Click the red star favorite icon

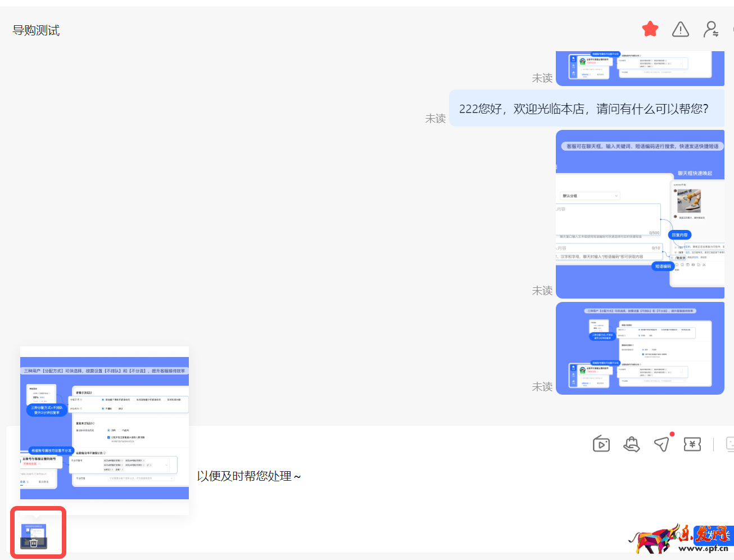click(650, 29)
